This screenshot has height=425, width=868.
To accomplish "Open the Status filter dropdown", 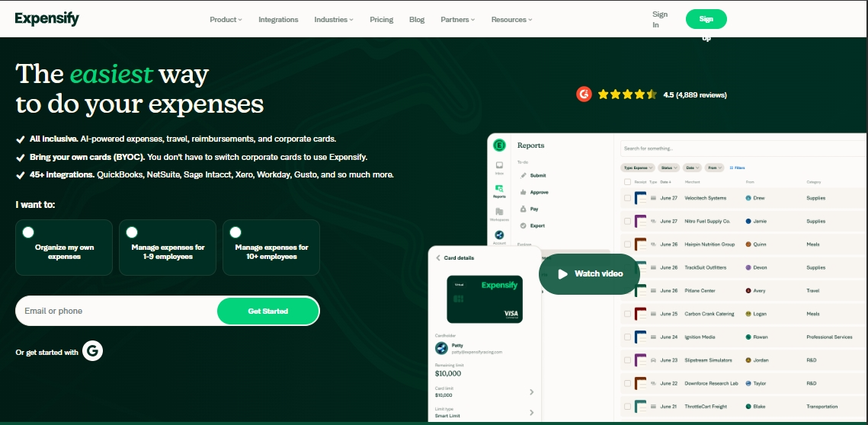I will coord(668,168).
